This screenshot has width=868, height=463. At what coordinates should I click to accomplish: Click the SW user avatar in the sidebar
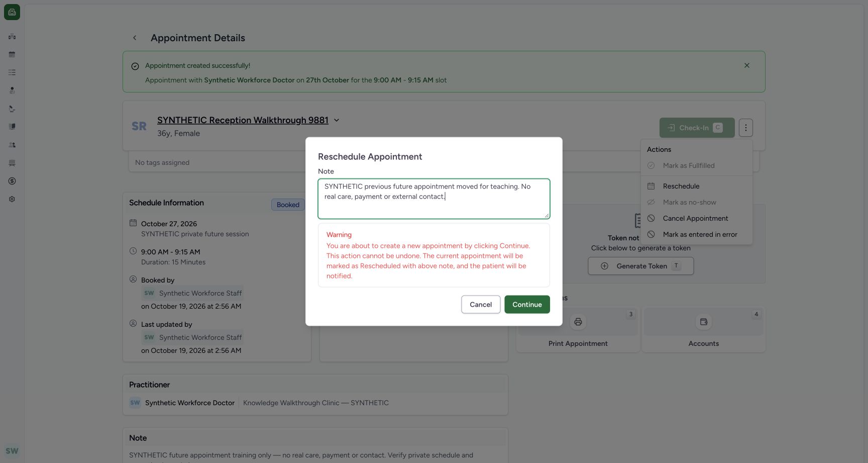pos(12,451)
